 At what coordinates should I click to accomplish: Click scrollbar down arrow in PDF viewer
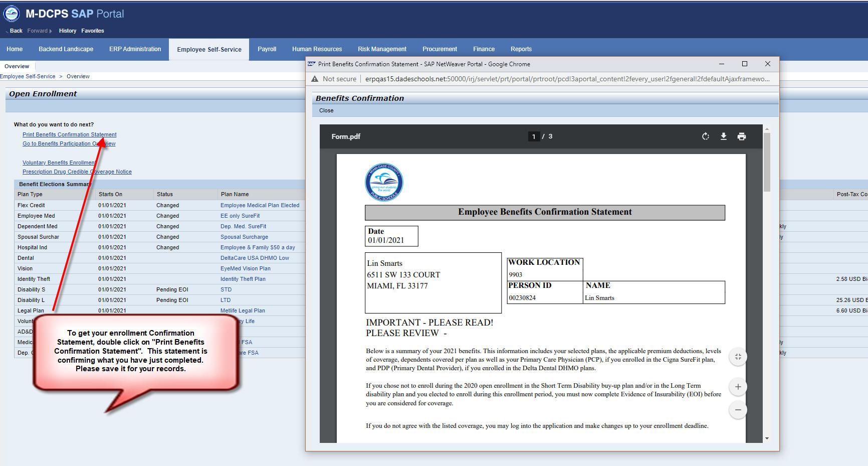point(767,438)
